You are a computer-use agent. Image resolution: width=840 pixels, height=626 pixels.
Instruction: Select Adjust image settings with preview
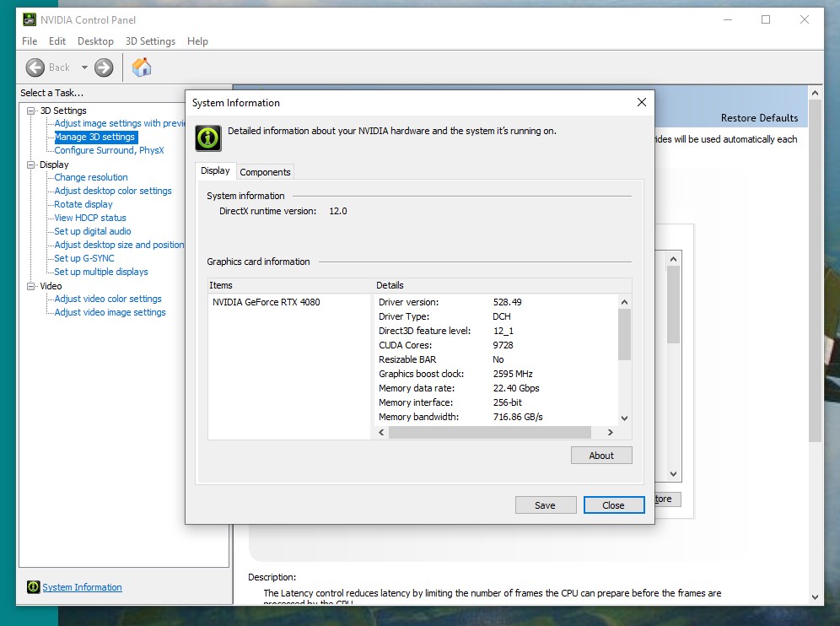(x=120, y=123)
